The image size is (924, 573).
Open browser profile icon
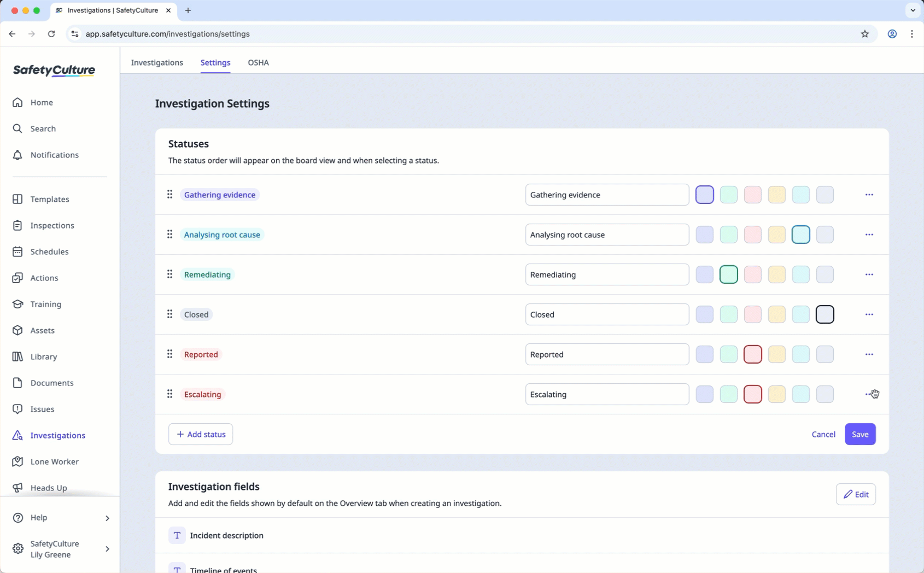(892, 34)
